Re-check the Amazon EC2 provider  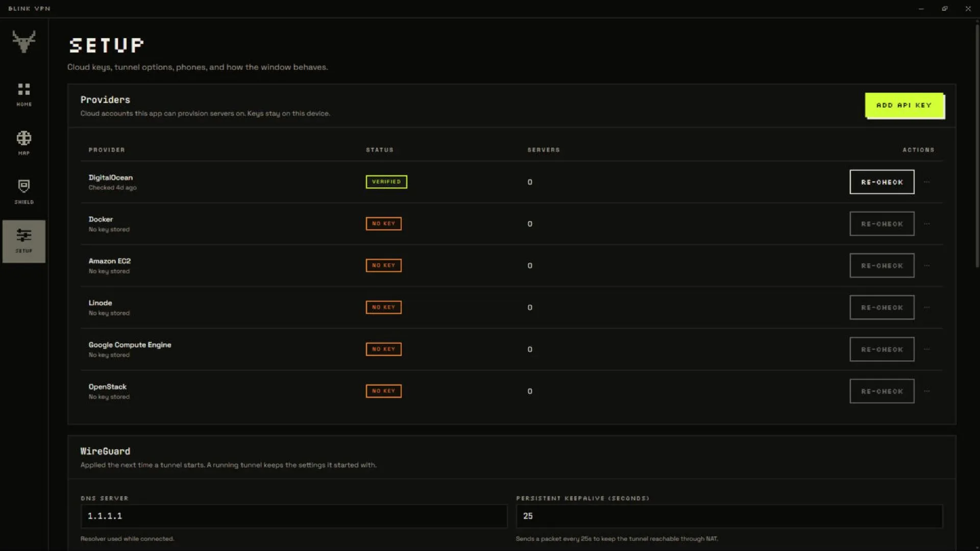pos(882,266)
